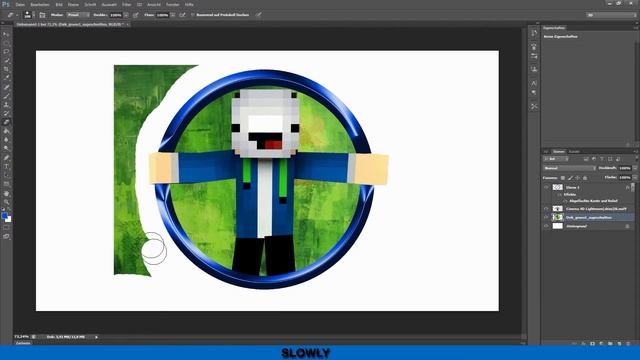Viewport: 640px width, 360px height.
Task: Select the Path Selection tool
Action: (6, 176)
